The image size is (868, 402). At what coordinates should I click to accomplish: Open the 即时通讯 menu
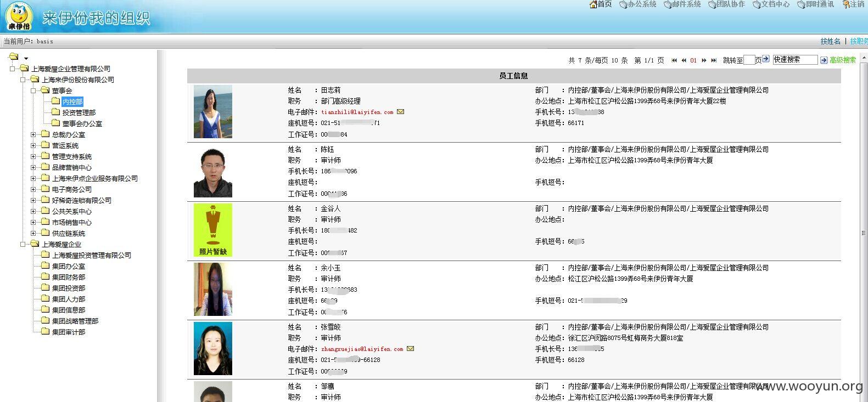coord(816,4)
